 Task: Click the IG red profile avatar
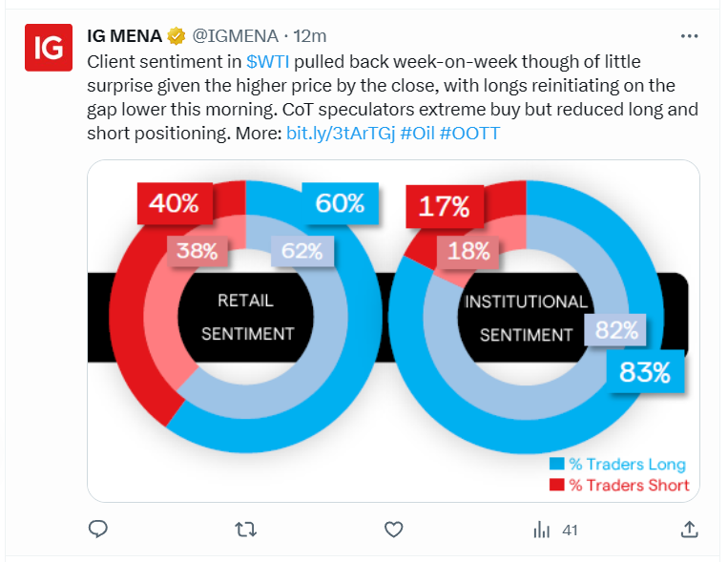pos(48,48)
